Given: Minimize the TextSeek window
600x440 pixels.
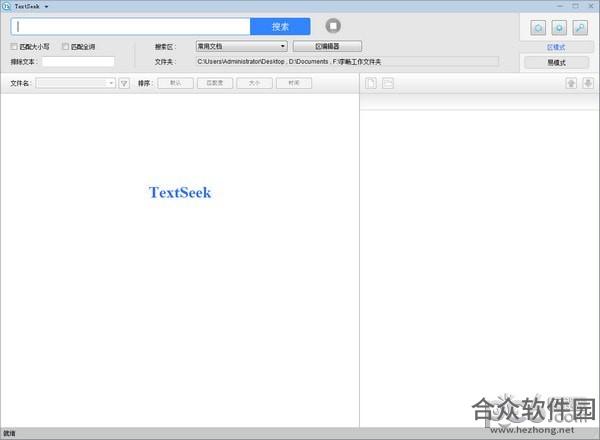Looking at the screenshot, I should pos(560,6).
